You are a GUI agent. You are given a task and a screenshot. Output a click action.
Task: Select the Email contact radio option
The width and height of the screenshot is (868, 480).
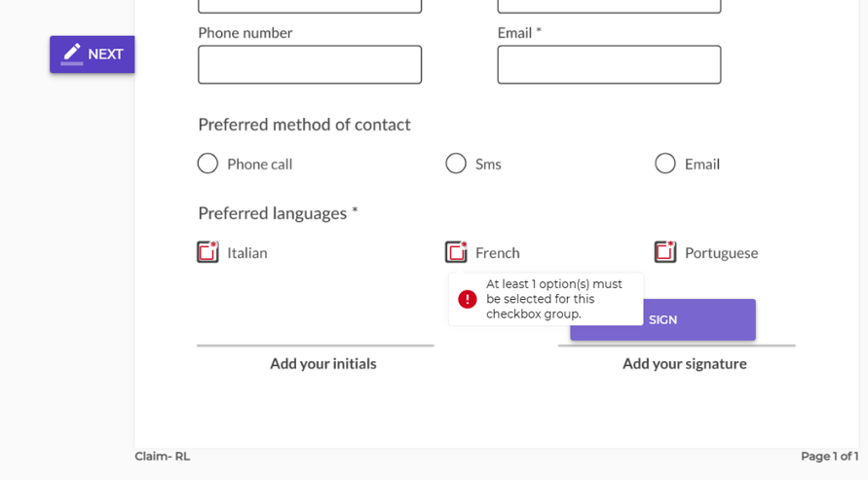coord(664,164)
